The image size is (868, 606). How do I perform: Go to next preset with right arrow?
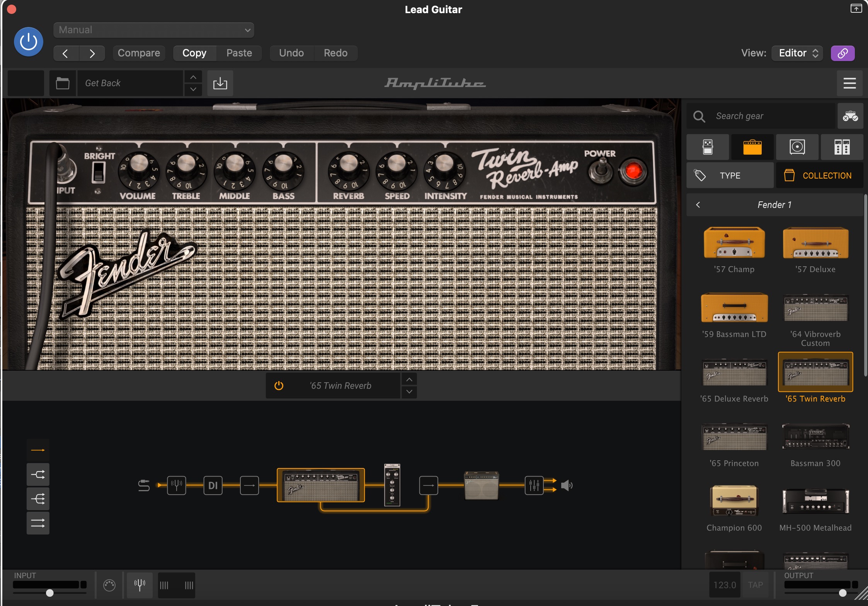pyautogui.click(x=92, y=53)
